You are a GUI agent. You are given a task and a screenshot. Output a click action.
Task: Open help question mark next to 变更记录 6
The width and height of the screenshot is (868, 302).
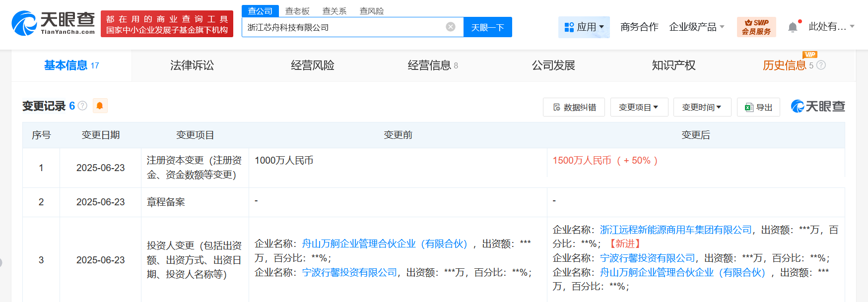point(83,106)
